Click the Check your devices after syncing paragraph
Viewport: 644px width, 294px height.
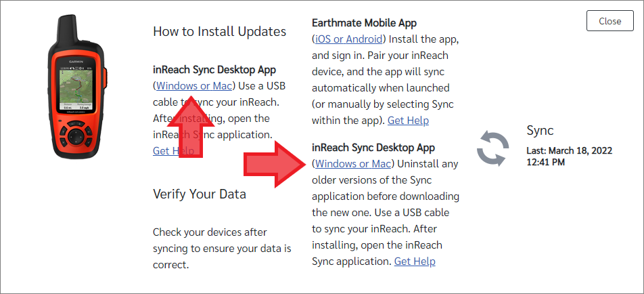coord(222,249)
